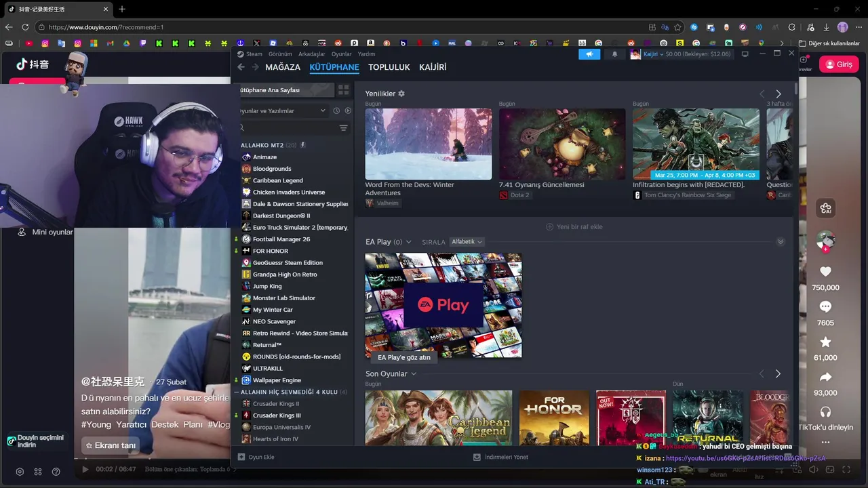
Task: Switch library to grid collections view icon
Action: pos(344,89)
